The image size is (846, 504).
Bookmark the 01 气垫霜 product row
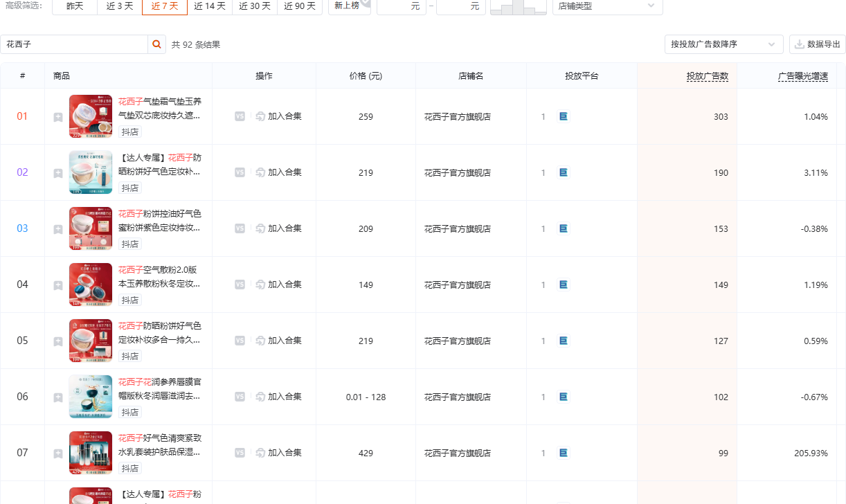(x=58, y=117)
